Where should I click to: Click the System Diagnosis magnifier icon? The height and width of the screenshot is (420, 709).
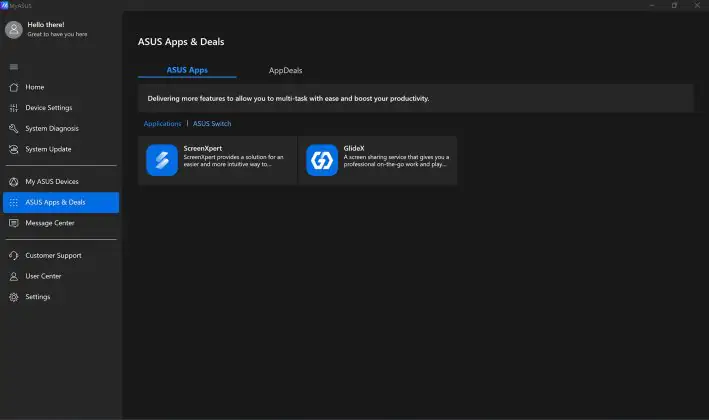(14, 129)
